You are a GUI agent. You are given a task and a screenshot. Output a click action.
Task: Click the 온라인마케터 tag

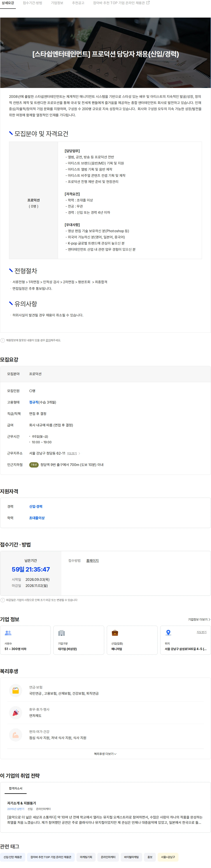(108, 857)
